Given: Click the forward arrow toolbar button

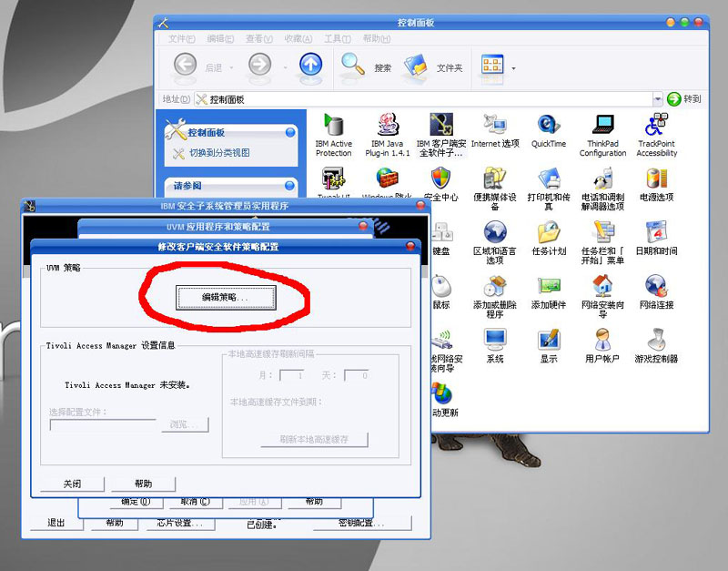Looking at the screenshot, I should (x=259, y=65).
